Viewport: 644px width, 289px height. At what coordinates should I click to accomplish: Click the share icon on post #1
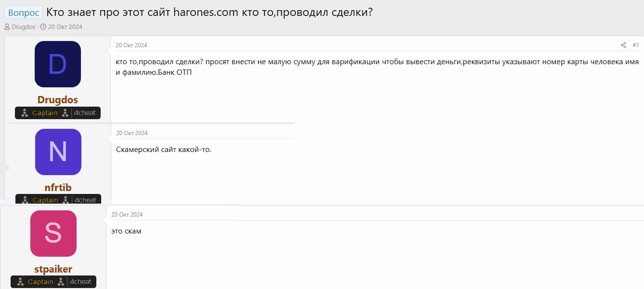(623, 45)
